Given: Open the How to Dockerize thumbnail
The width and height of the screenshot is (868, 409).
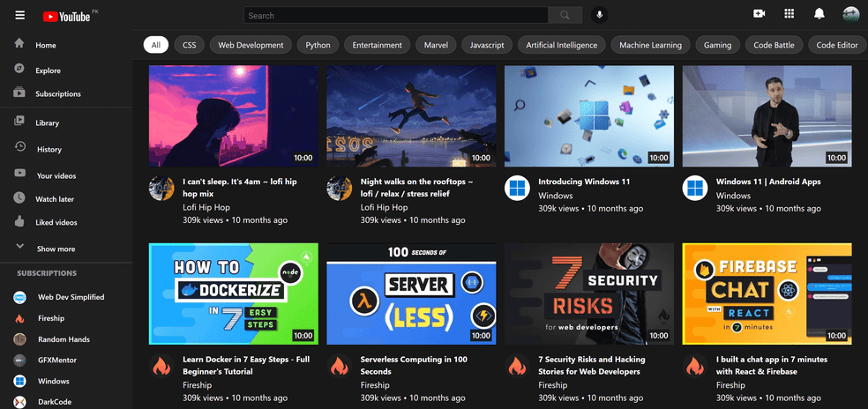Looking at the screenshot, I should tap(234, 294).
